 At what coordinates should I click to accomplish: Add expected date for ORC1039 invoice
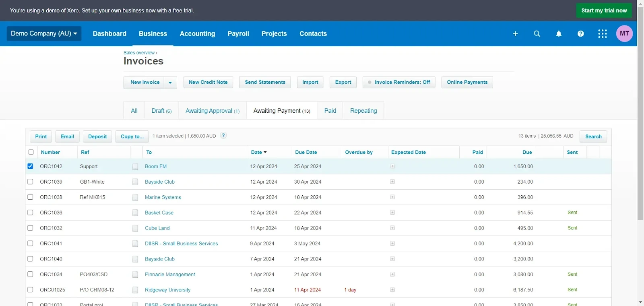392,182
